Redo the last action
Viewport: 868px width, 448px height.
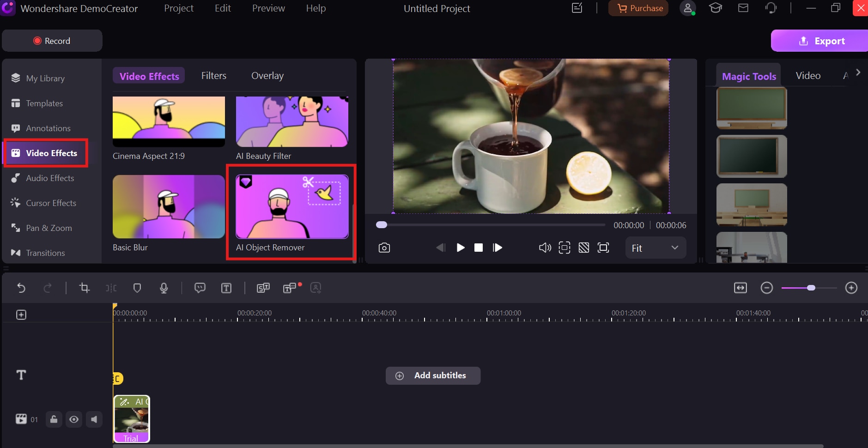tap(47, 288)
